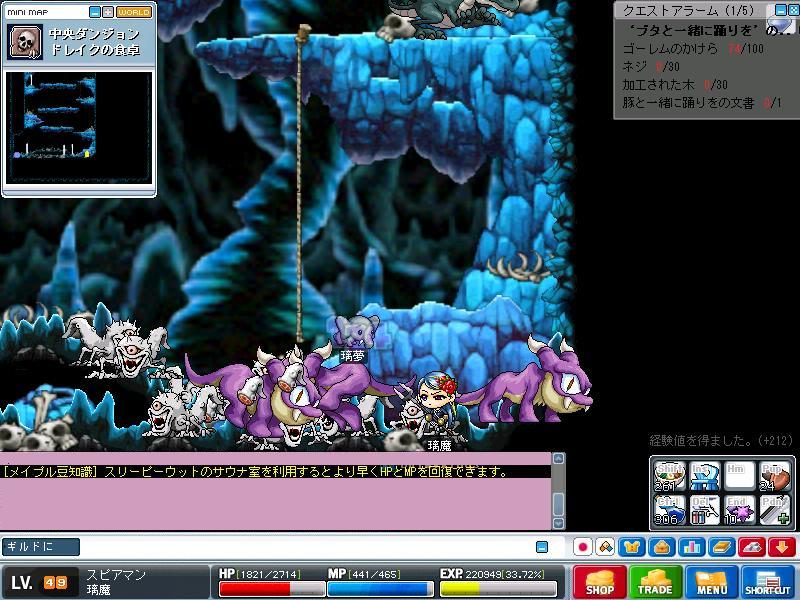Image resolution: width=800 pixels, height=600 pixels.
Task: Click the skull map icon in minimap
Action: coord(25,42)
